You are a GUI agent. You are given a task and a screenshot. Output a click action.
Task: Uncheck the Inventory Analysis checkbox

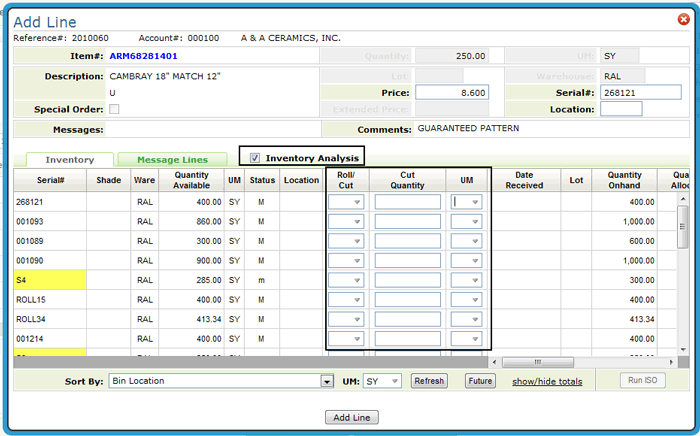click(254, 158)
